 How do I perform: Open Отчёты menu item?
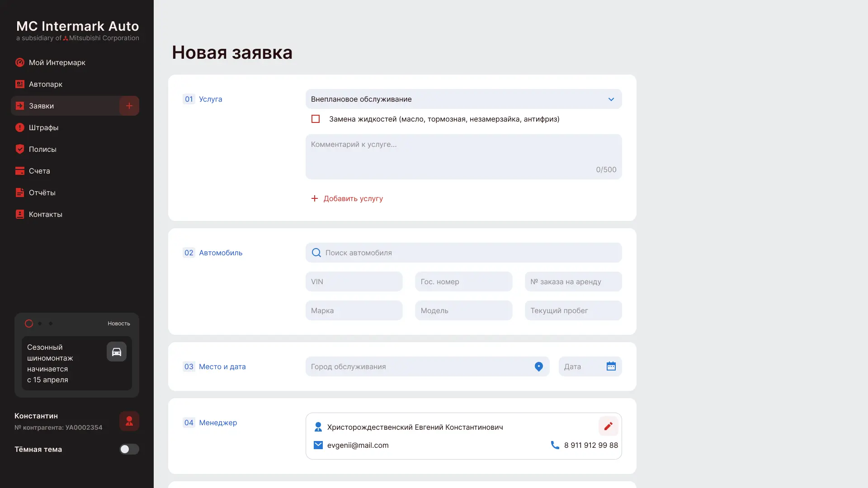[x=75, y=192]
